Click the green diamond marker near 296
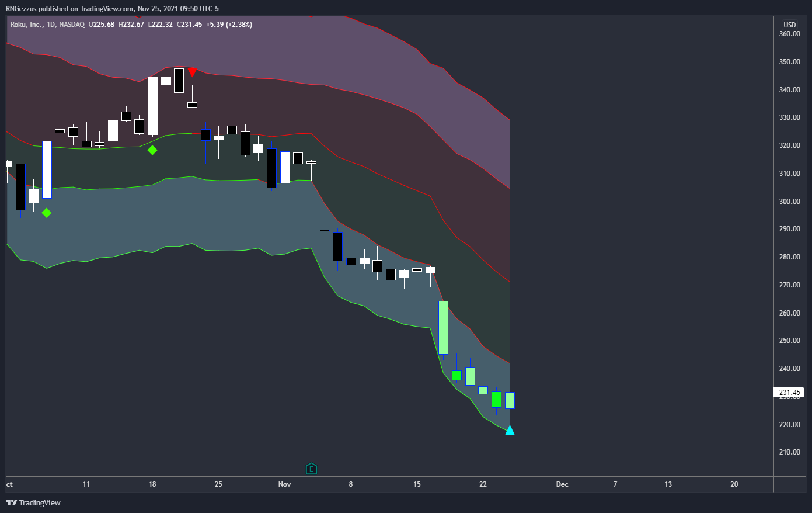The image size is (812, 513). coord(47,213)
